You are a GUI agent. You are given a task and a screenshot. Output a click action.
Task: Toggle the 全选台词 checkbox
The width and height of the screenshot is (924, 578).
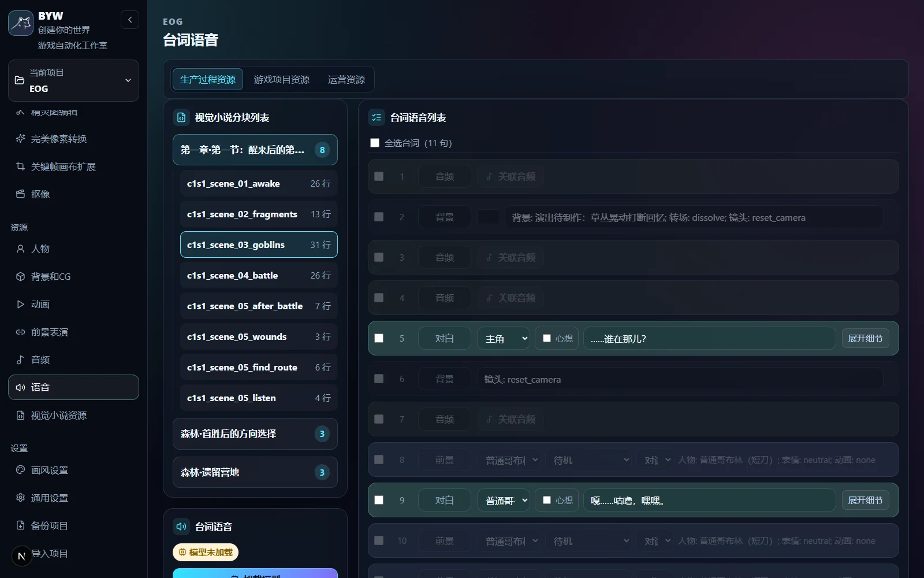pyautogui.click(x=375, y=143)
